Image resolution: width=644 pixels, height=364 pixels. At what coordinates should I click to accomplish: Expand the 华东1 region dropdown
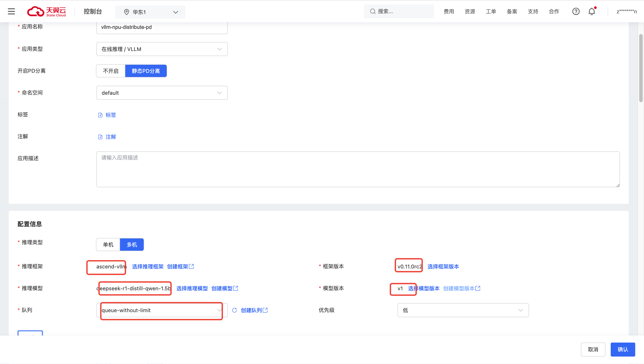150,12
